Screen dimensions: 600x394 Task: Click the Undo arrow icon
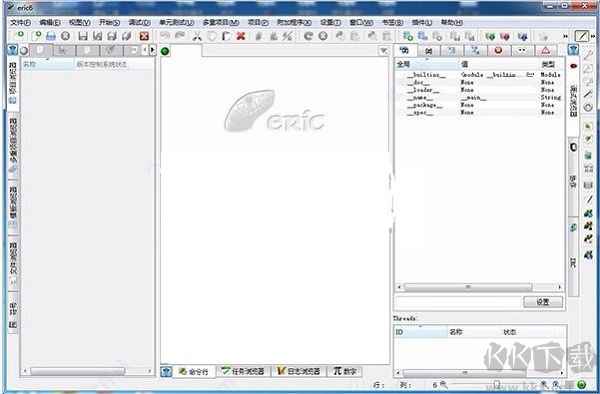click(x=165, y=36)
